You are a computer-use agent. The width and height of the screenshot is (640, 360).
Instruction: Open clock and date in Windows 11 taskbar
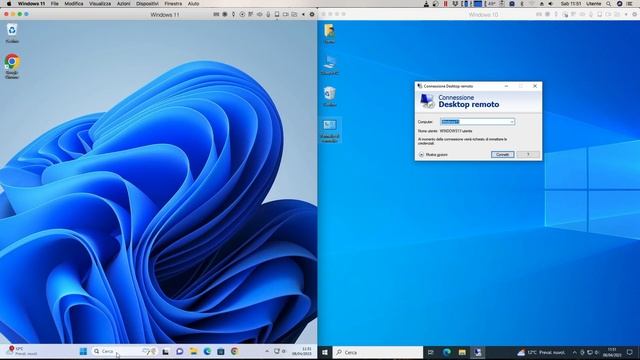point(302,351)
